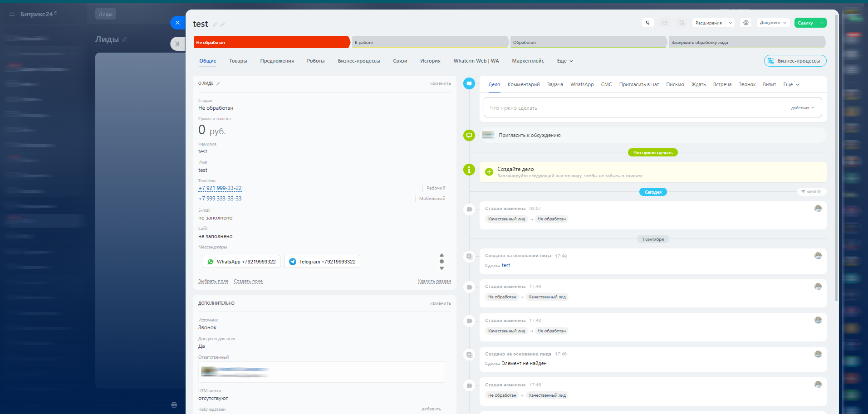Click the print icon at bottom left
The width and height of the screenshot is (868, 414).
174,405
